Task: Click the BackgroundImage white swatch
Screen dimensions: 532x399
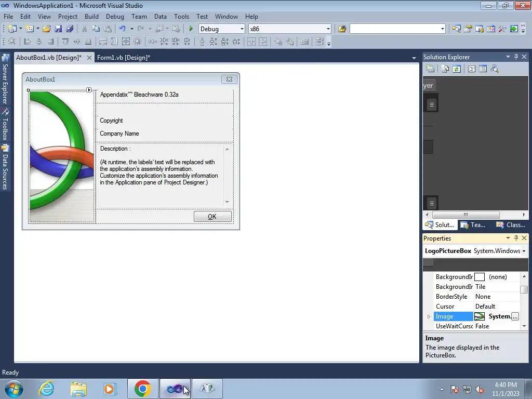Action: 480,277
